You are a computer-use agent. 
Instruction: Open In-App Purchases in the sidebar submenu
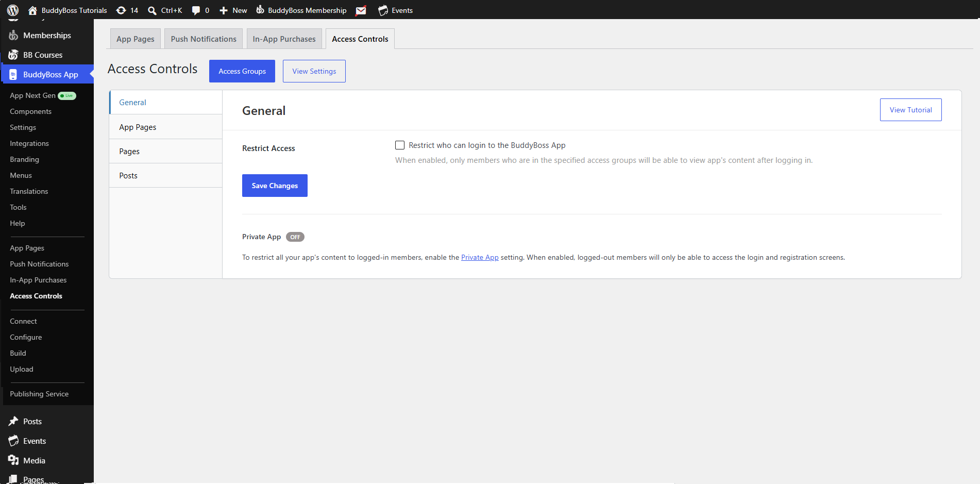coord(38,280)
